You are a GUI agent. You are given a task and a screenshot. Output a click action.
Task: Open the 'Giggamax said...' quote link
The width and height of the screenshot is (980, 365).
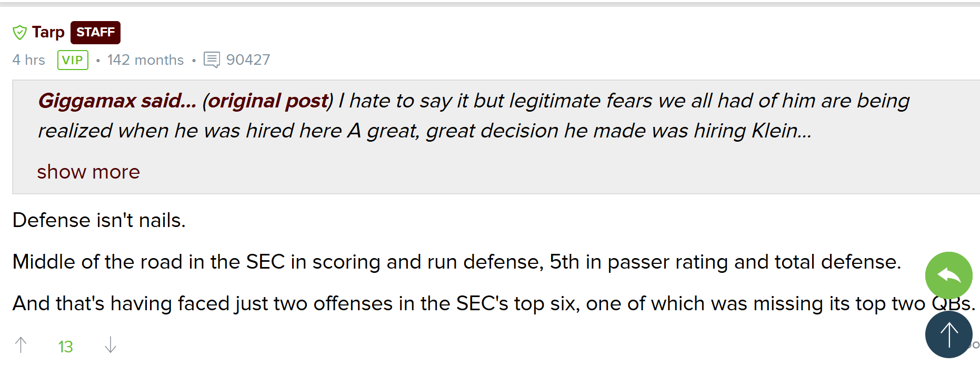[x=117, y=101]
